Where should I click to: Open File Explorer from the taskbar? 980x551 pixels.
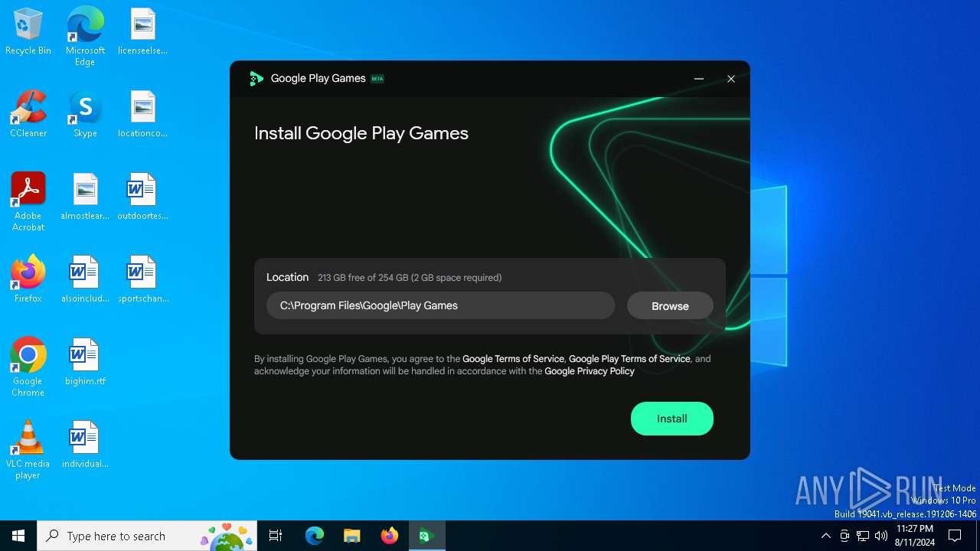pos(352,536)
